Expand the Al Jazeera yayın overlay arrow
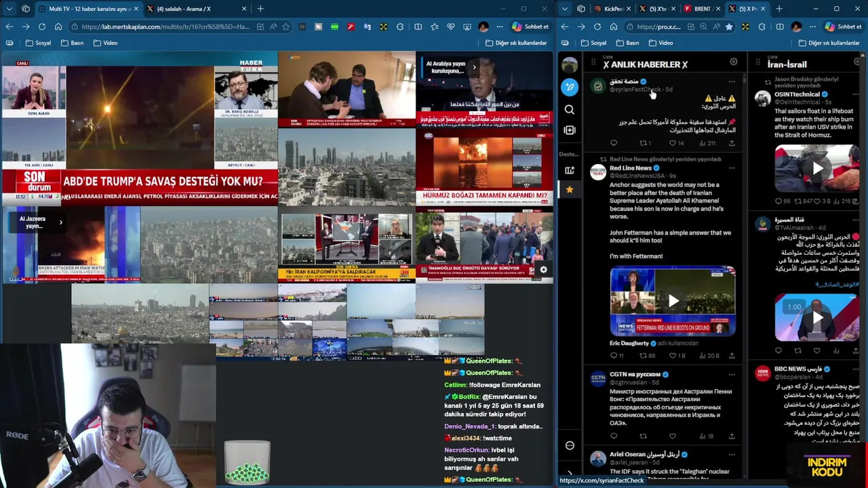This screenshot has width=868, height=488. (60, 222)
